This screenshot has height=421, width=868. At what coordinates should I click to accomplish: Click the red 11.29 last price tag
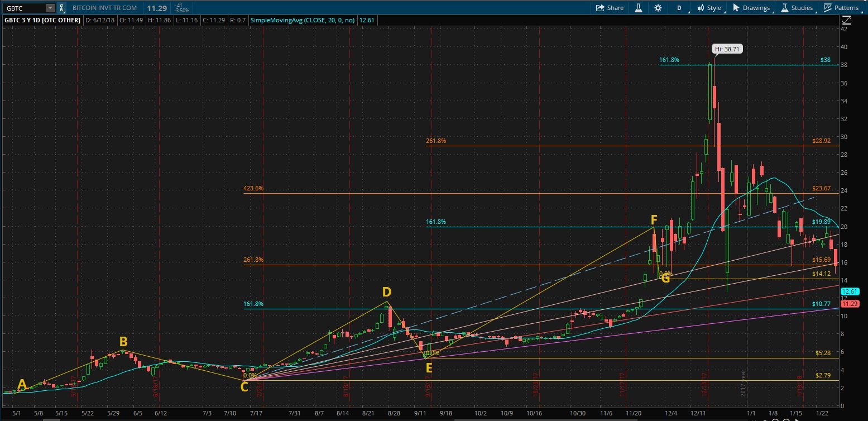tap(850, 304)
